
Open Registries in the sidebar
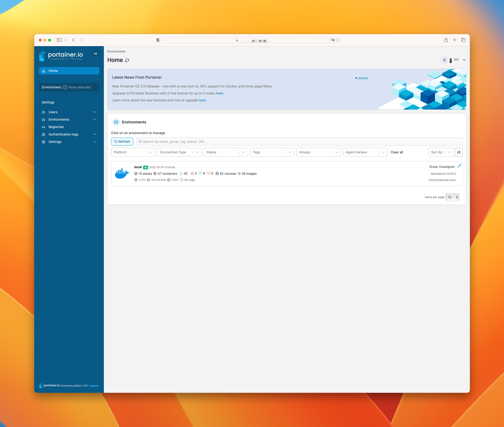point(56,127)
